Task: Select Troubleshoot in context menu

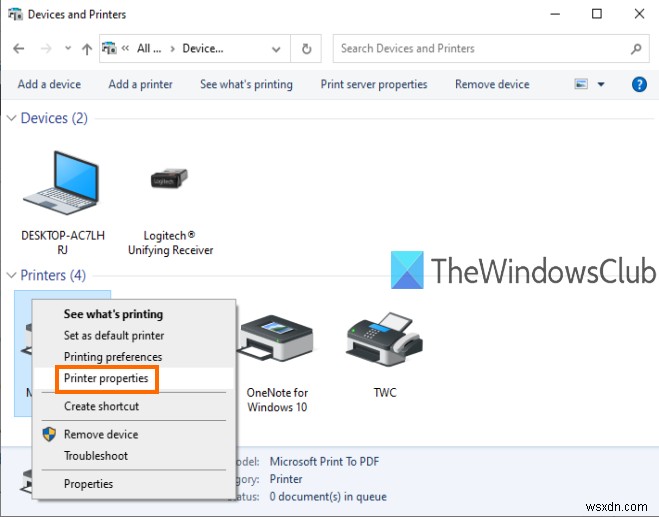Action: tap(96, 456)
